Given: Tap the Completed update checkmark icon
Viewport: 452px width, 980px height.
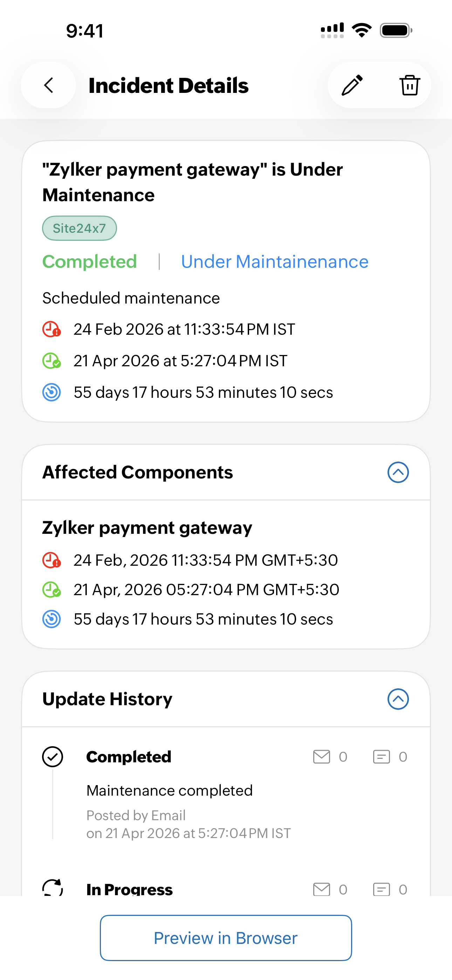Looking at the screenshot, I should (53, 757).
